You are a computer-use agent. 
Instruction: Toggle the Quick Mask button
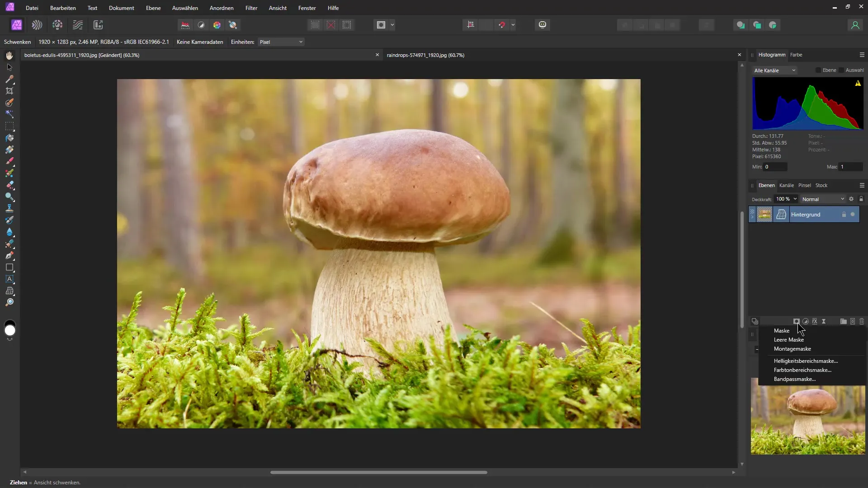pos(381,25)
